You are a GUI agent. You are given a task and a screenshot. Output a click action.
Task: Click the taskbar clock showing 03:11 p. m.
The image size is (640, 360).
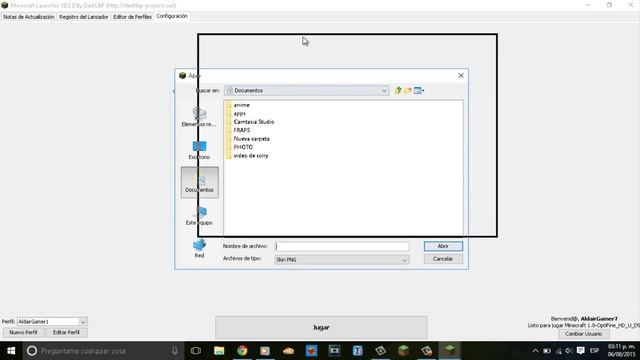pos(621,351)
